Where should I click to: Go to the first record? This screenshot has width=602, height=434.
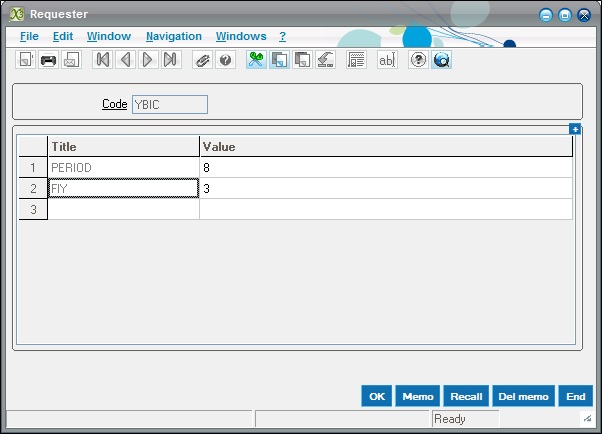coord(103,60)
